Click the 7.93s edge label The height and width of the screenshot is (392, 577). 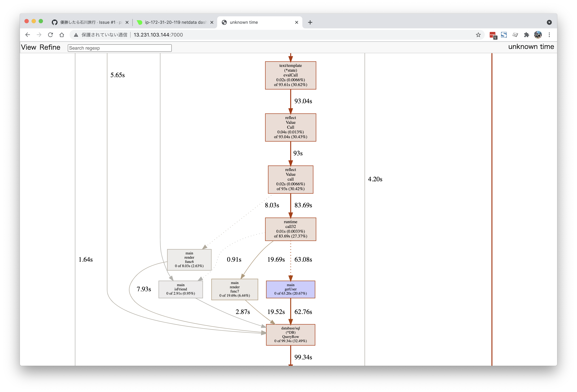click(x=144, y=289)
